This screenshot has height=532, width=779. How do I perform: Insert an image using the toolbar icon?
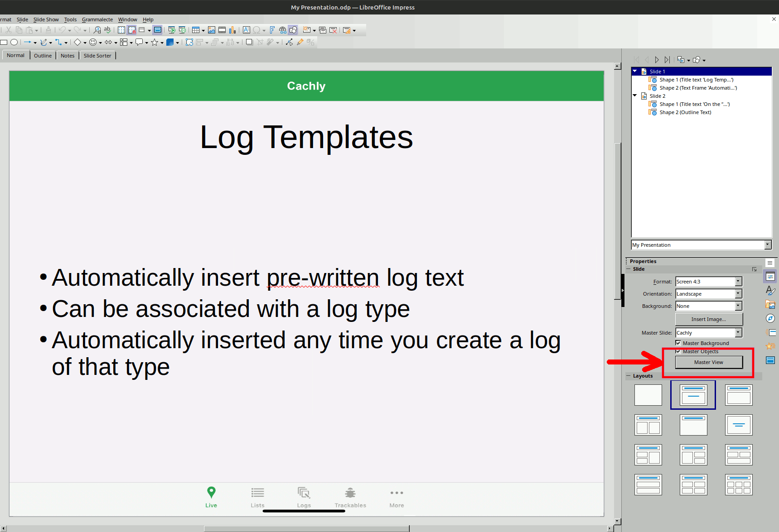(212, 30)
